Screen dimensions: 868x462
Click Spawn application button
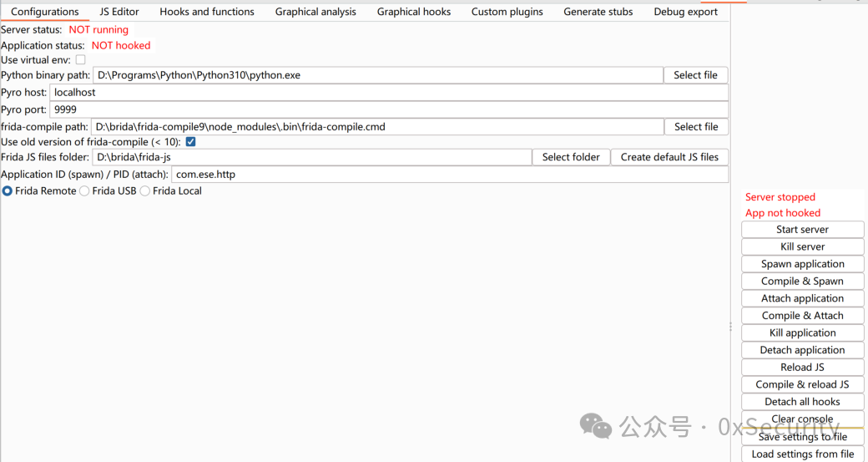pyautogui.click(x=803, y=264)
